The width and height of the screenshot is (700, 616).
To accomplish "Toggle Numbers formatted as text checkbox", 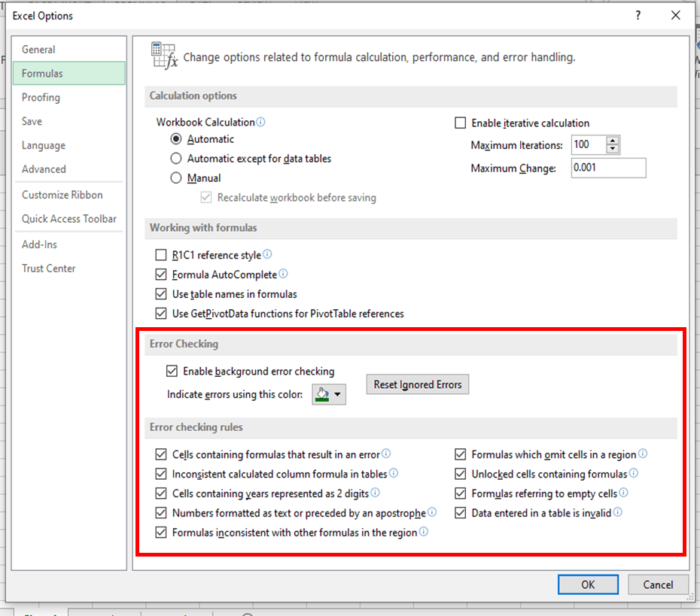I will coord(161,513).
